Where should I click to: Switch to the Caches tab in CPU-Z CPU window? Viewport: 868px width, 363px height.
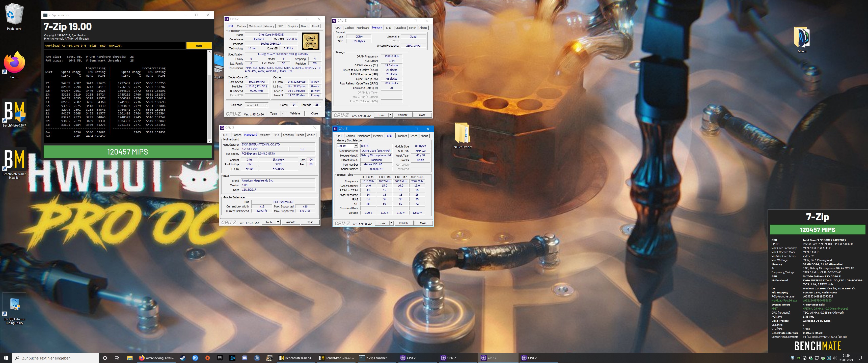tap(241, 26)
